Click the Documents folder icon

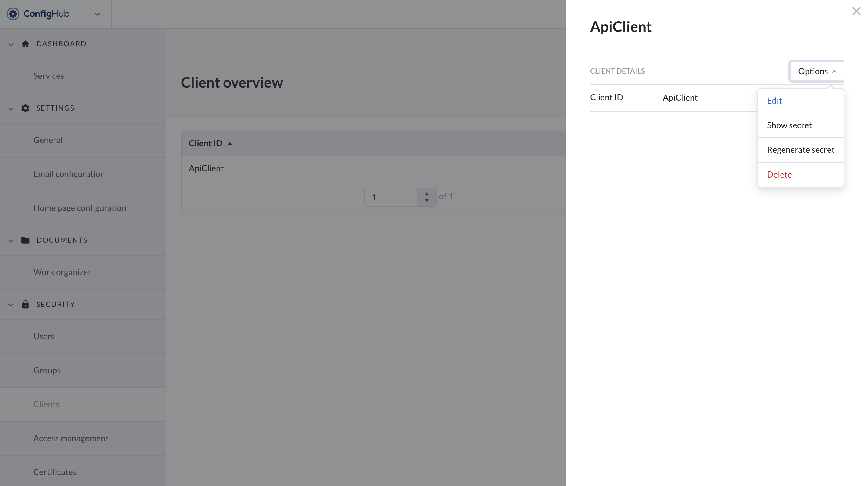25,240
